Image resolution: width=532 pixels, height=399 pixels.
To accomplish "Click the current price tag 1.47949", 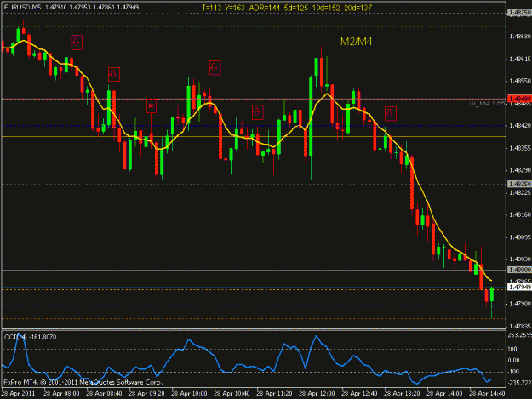I will coord(519,288).
